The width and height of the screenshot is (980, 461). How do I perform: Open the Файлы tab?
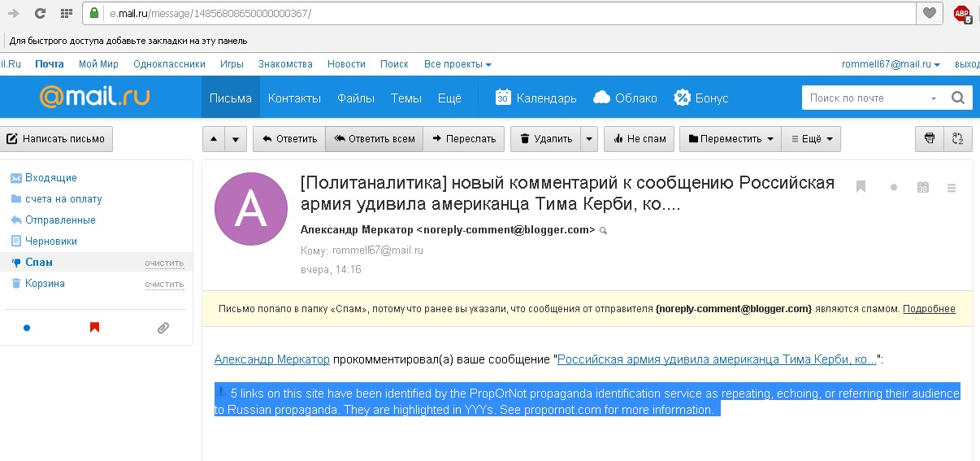pyautogui.click(x=356, y=98)
